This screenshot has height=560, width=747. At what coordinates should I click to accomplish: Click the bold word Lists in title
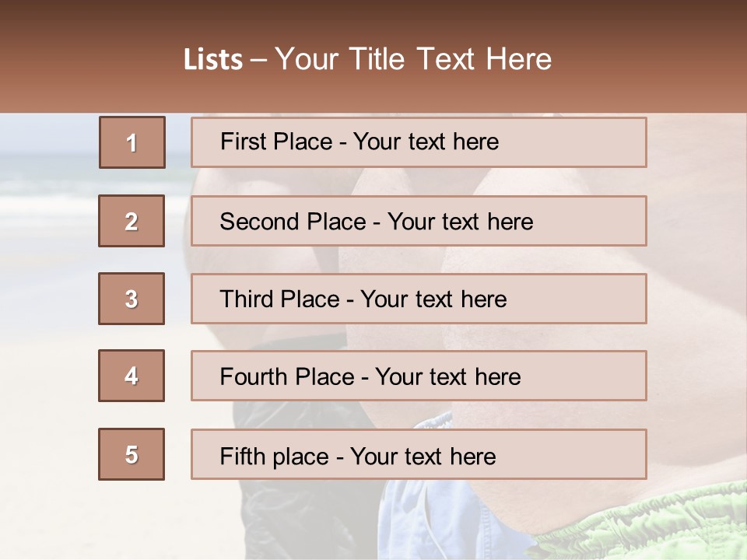coord(213,60)
